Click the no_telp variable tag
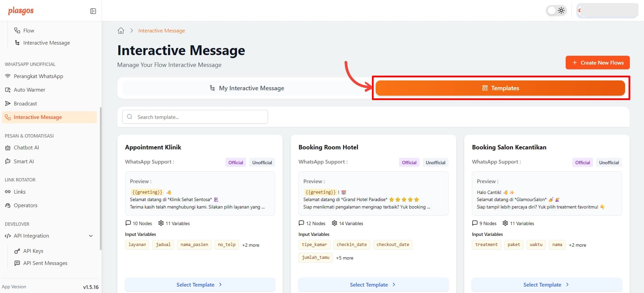Image resolution: width=644 pixels, height=293 pixels. pyautogui.click(x=227, y=245)
